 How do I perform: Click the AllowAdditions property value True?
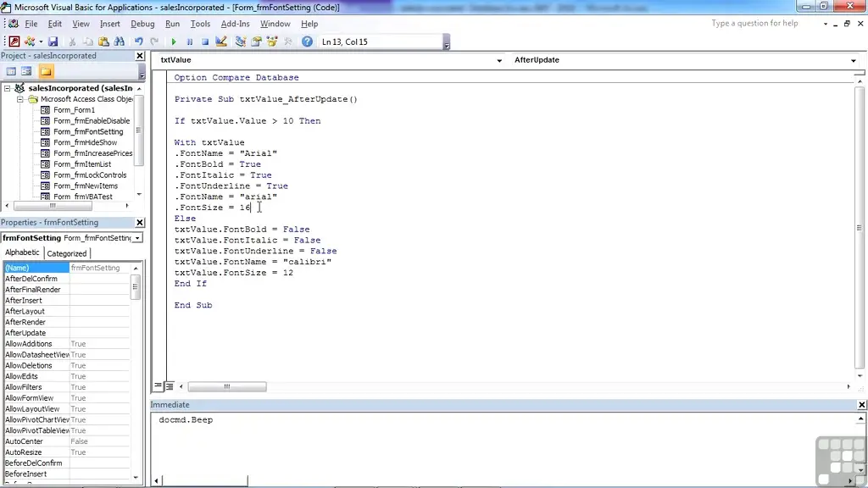(100, 344)
